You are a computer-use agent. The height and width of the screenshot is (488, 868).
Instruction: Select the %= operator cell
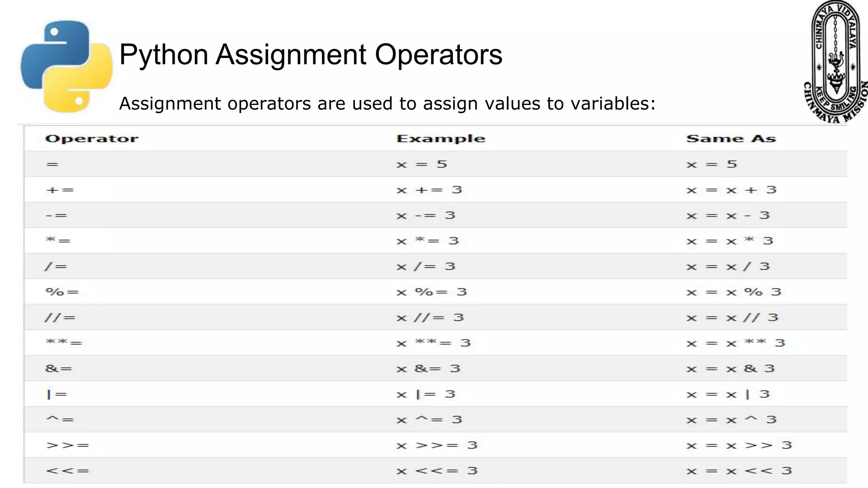point(62,292)
